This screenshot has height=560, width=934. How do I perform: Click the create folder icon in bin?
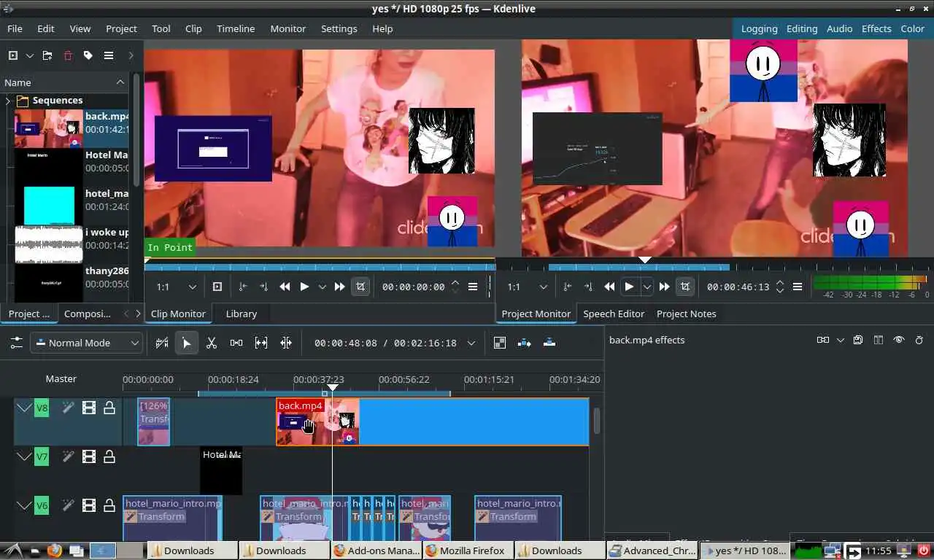point(47,55)
